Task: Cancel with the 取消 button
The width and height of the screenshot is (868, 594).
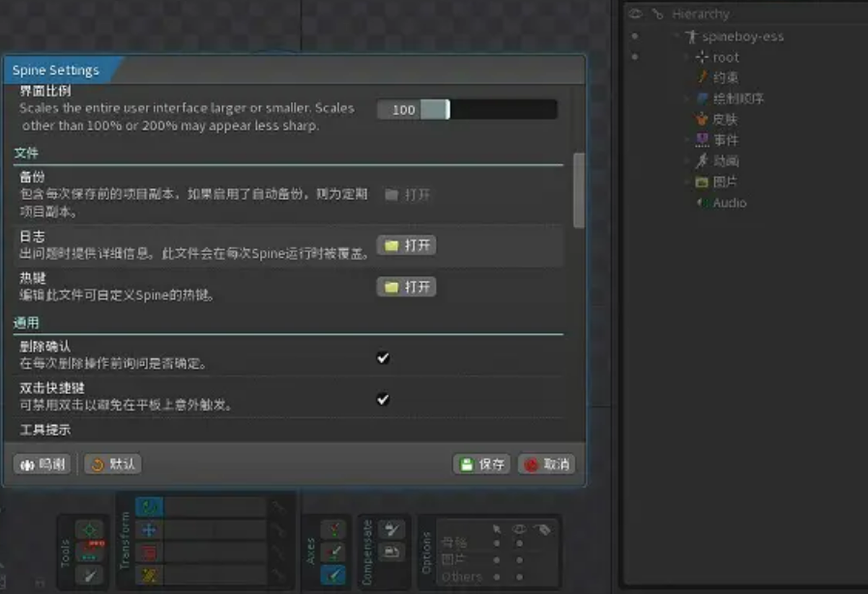Action: click(547, 464)
